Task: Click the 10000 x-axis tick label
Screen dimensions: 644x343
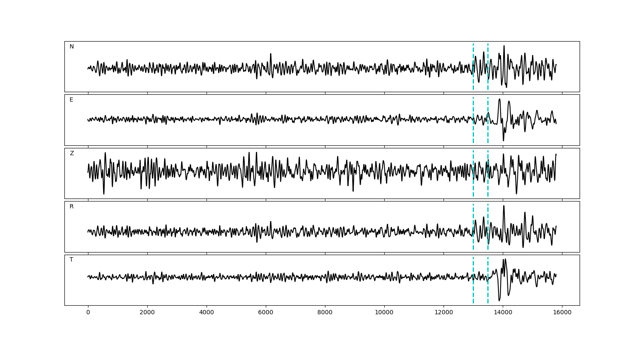Action: [x=384, y=313]
